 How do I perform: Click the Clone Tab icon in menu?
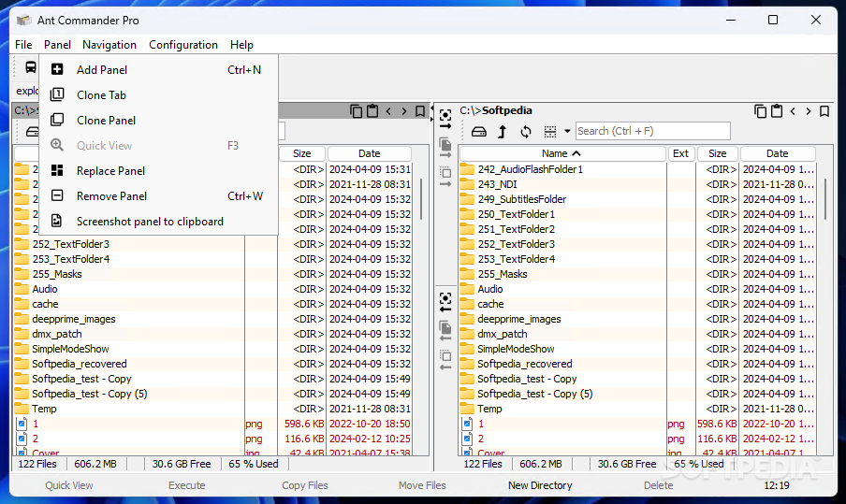click(x=57, y=94)
